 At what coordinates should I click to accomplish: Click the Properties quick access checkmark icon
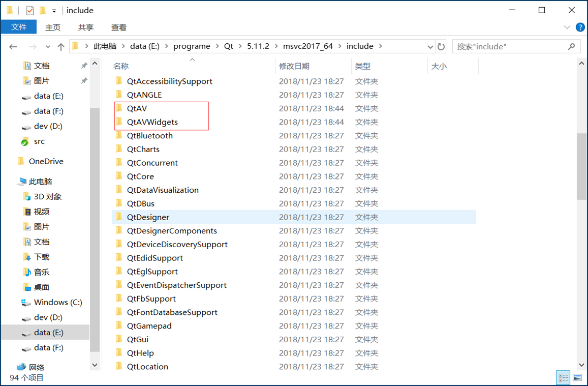pyautogui.click(x=30, y=11)
